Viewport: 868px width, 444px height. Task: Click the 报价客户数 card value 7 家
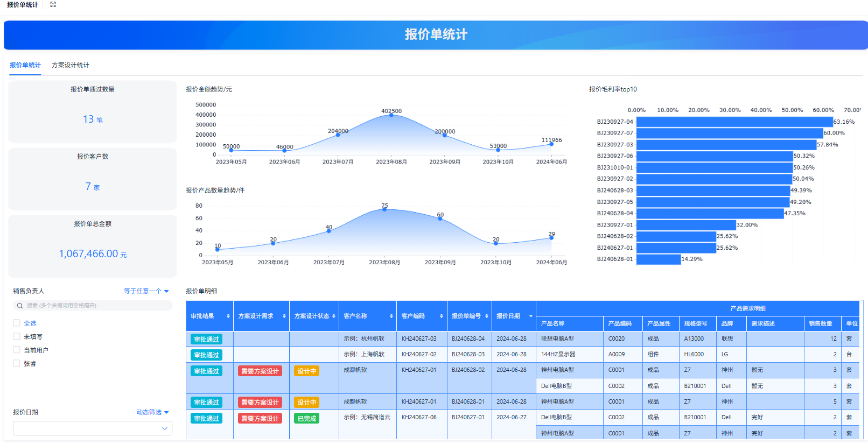(93, 187)
